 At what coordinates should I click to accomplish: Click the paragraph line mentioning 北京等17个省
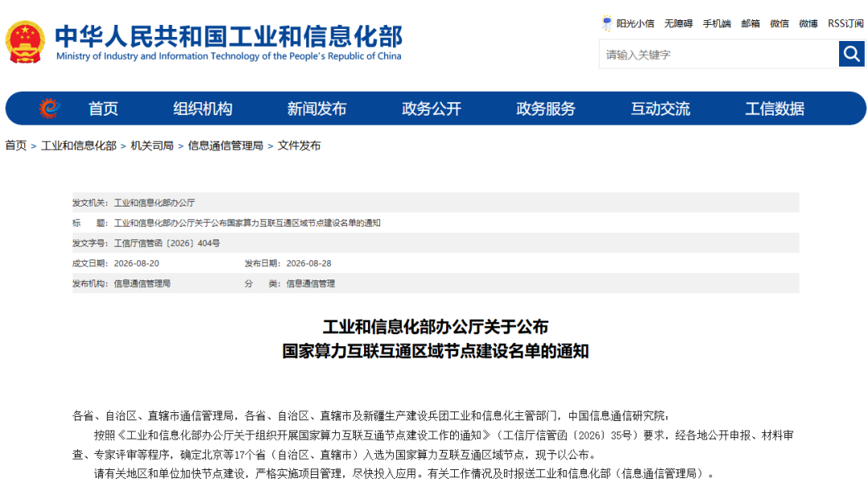point(335,454)
